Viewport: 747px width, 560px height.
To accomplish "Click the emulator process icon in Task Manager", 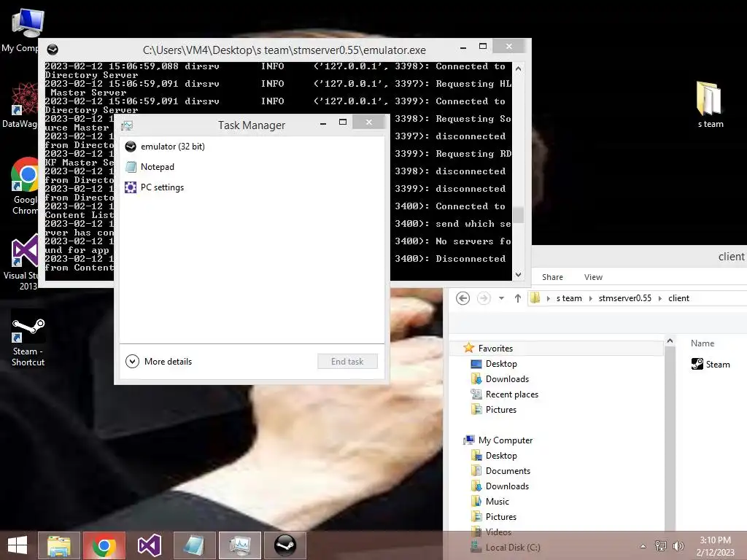I will tap(131, 146).
